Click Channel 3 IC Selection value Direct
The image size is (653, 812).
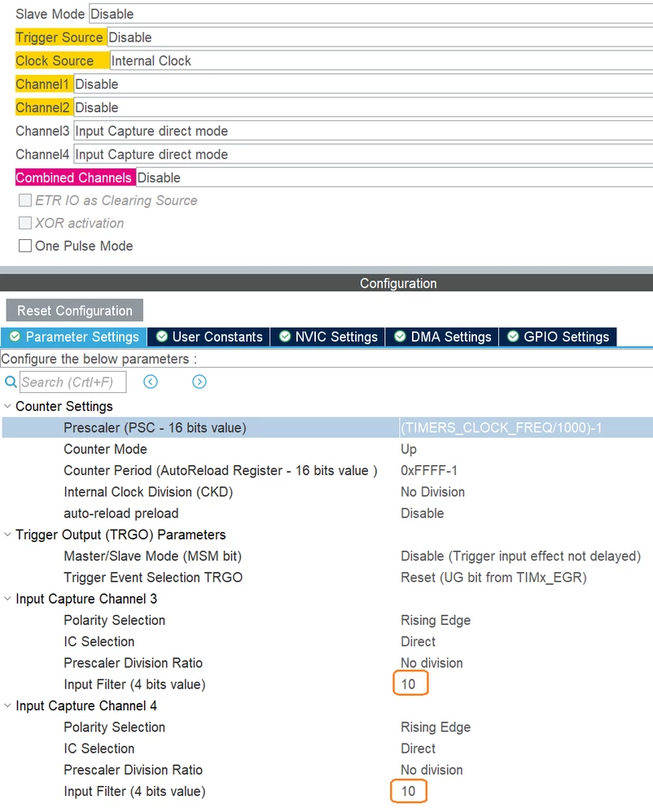(x=418, y=641)
